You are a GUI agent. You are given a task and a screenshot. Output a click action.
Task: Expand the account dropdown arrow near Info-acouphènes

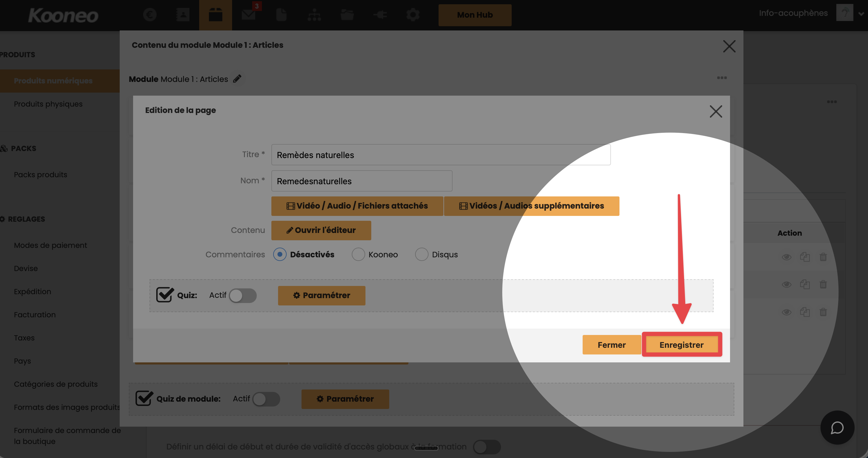[x=861, y=14]
